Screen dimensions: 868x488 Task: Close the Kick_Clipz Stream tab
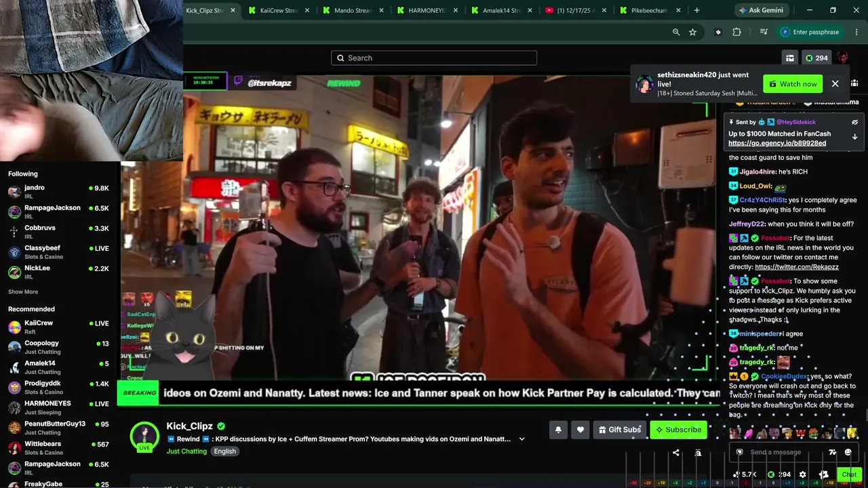click(233, 10)
